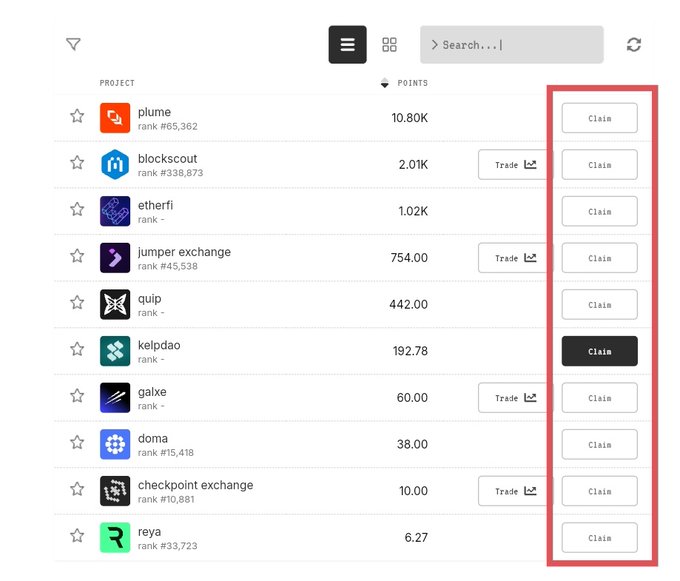Claim checkpoint exchange points
This screenshot has width=680, height=581.
pos(599,491)
